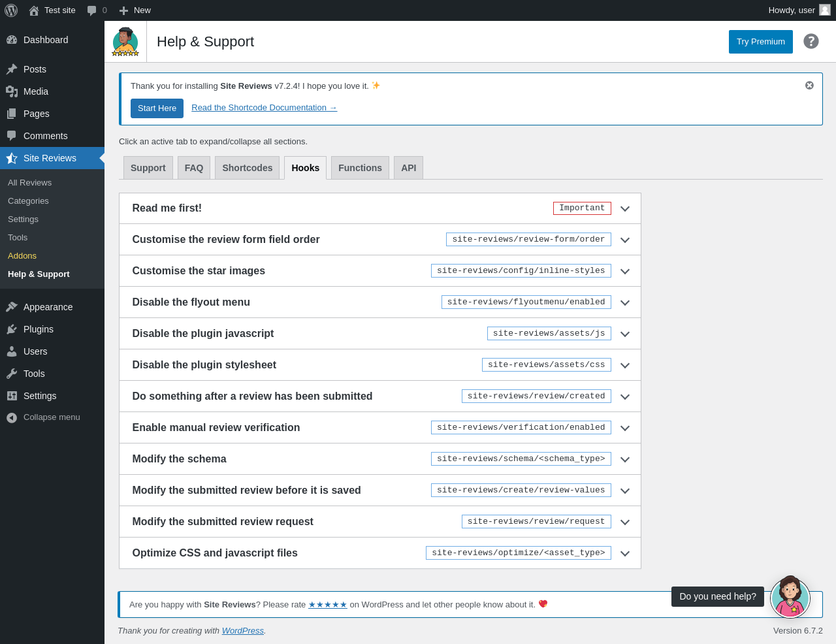This screenshot has height=644, width=836.
Task: Click the site-reviews/review/request hook tag
Action: [536, 522]
